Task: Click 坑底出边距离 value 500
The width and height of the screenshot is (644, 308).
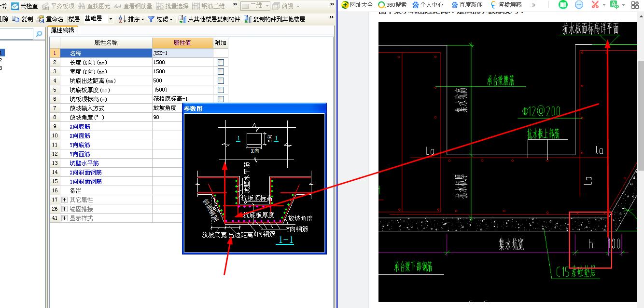Action: tap(182, 80)
